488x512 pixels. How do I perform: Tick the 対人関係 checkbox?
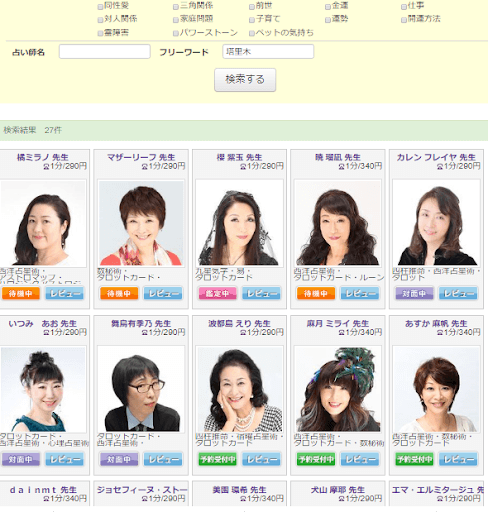(100, 20)
